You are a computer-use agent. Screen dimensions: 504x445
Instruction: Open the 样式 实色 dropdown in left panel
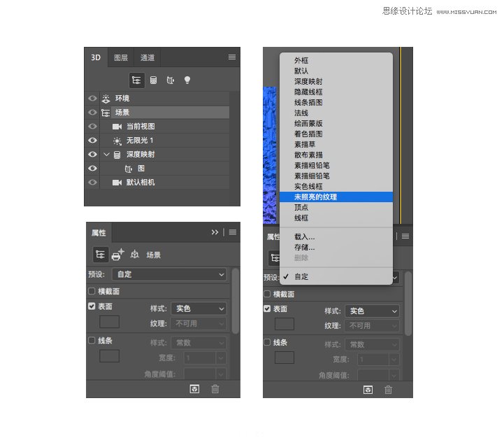coord(199,309)
